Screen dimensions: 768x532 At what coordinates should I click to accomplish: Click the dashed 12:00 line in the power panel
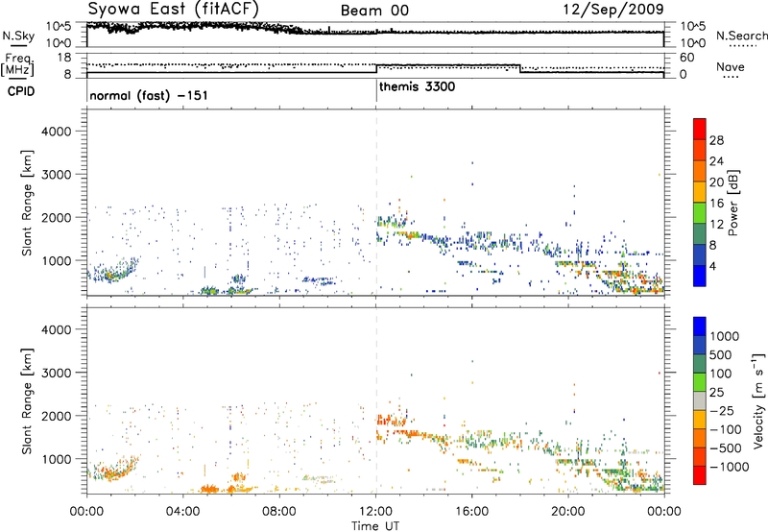376,203
